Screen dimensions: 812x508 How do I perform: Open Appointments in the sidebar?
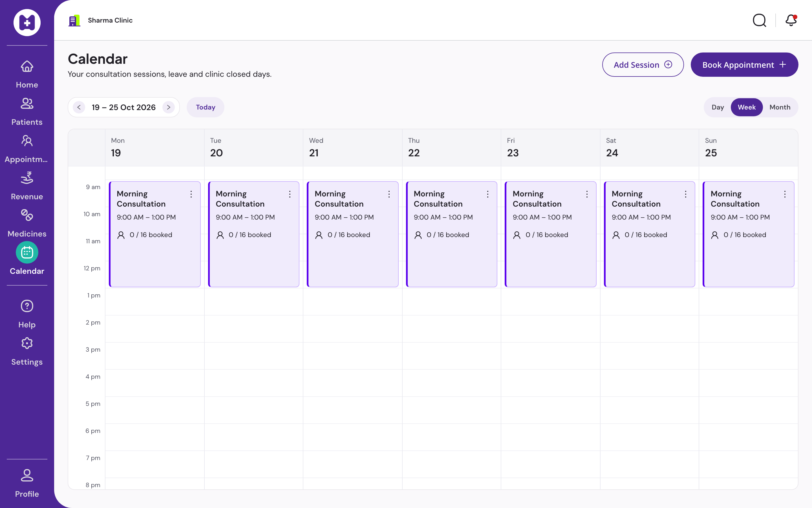coord(27,149)
